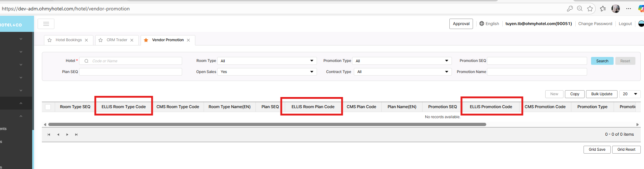Open the Room Type dropdown
This screenshot has width=644, height=169.
pos(267,61)
